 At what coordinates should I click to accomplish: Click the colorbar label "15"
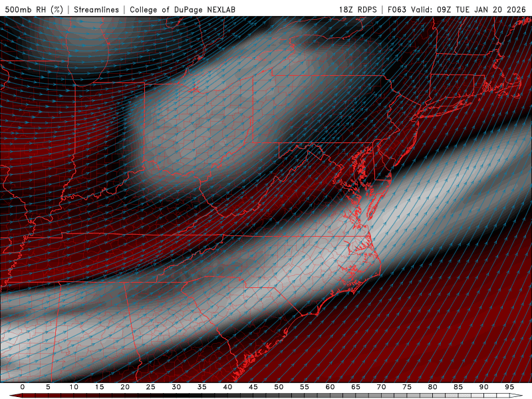coord(99,387)
